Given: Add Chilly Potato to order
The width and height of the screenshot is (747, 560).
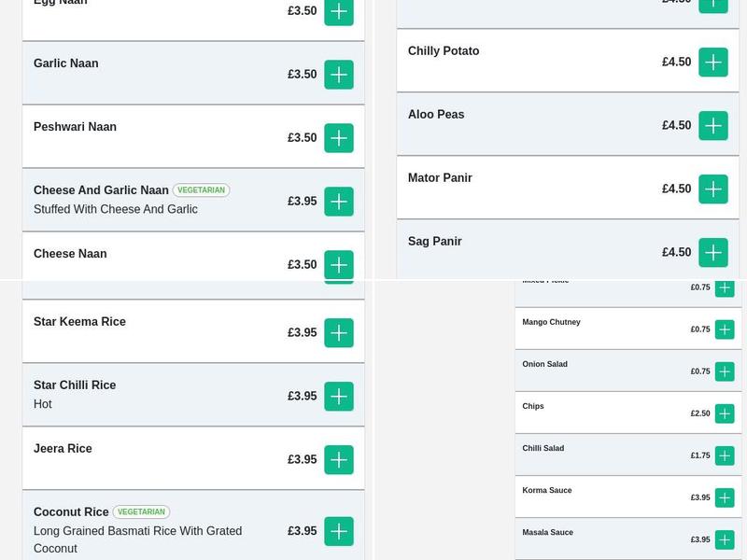Looking at the screenshot, I should pyautogui.click(x=713, y=63).
